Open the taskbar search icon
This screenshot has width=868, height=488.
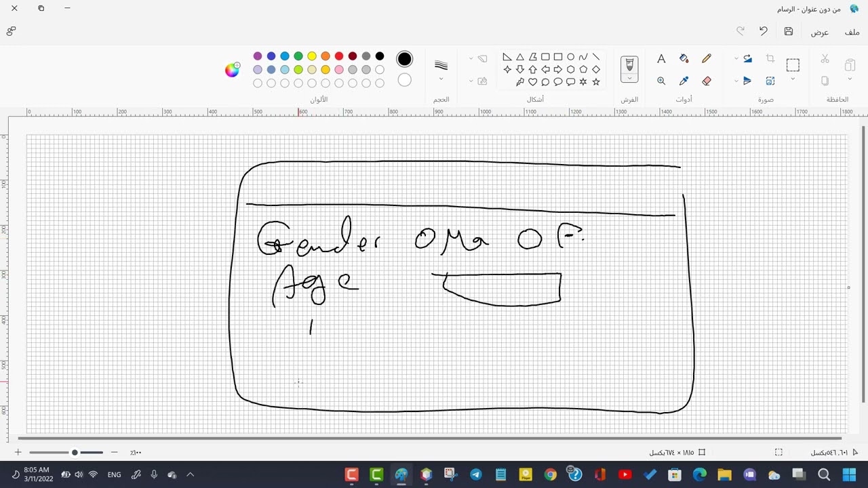click(x=824, y=474)
